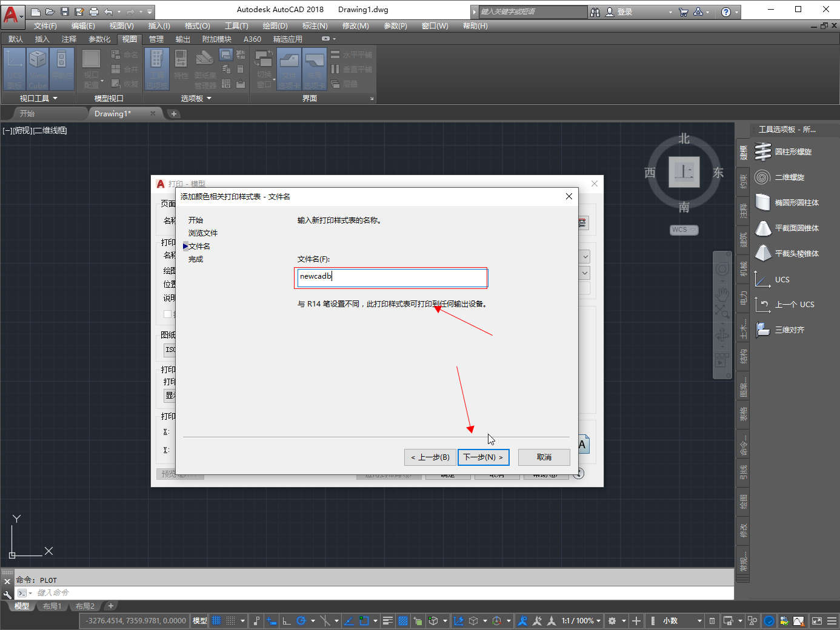Select the 椭圆形圆柱体 tool
This screenshot has height=630, width=840.
coord(785,202)
